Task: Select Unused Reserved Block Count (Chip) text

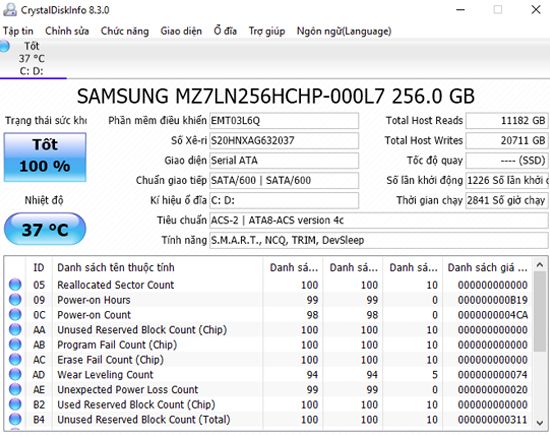Action: (142, 330)
